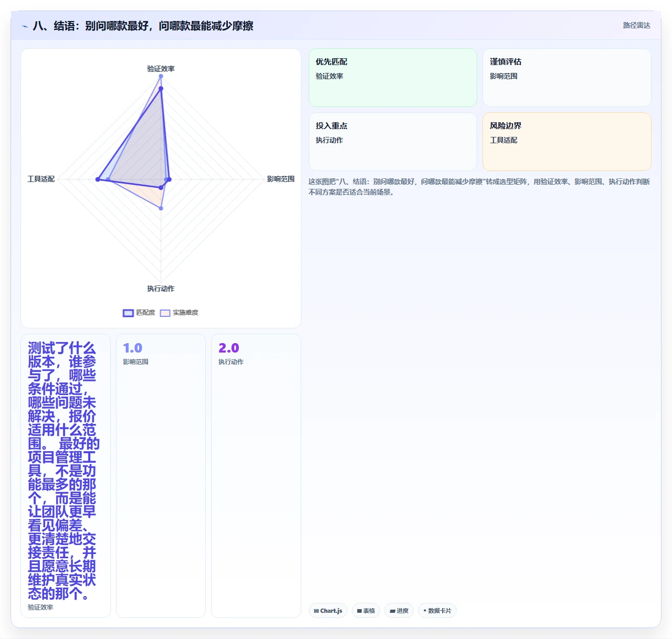Select the 影响范围 radar axis label
The height and width of the screenshot is (639, 672).
click(280, 179)
